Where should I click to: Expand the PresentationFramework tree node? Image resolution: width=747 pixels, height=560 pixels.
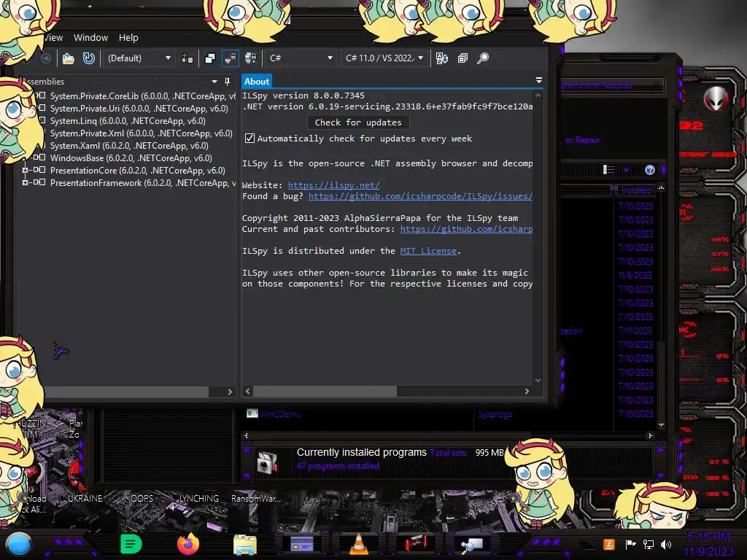click(x=25, y=182)
